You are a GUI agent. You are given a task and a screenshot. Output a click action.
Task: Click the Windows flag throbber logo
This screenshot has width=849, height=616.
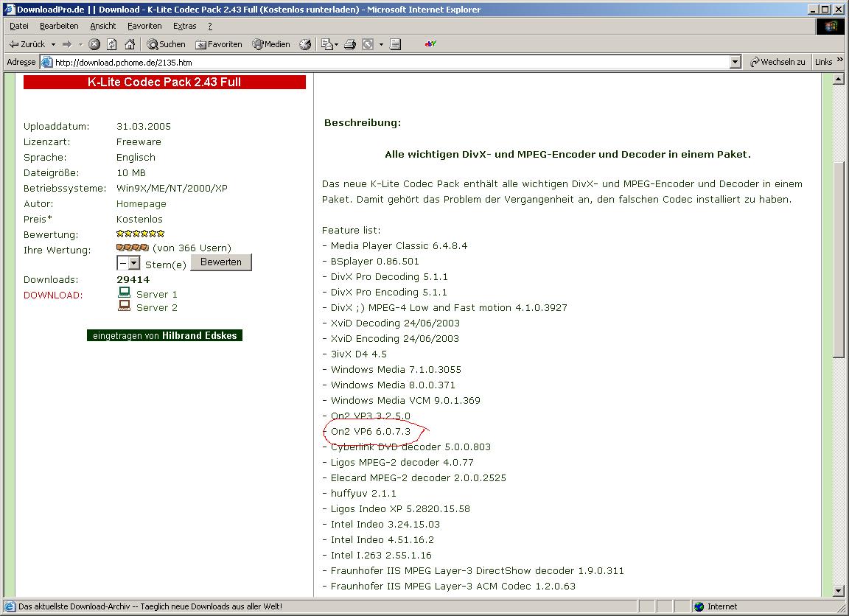(x=830, y=26)
